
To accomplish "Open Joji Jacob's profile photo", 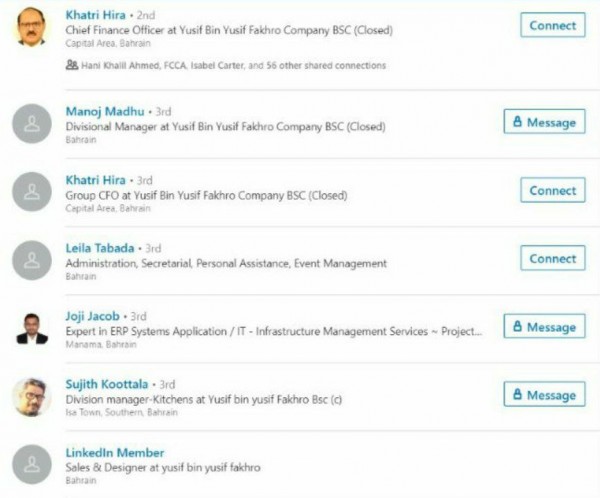I will [x=32, y=327].
